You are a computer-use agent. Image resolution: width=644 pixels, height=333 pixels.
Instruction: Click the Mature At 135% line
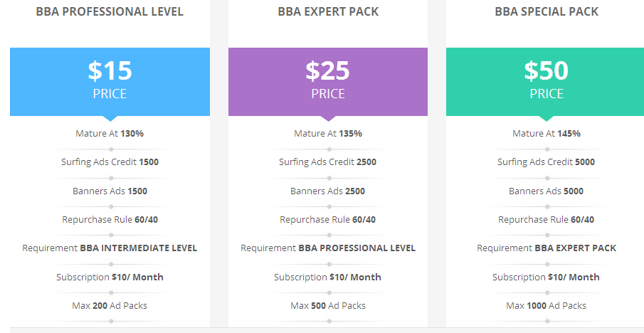pos(328,133)
